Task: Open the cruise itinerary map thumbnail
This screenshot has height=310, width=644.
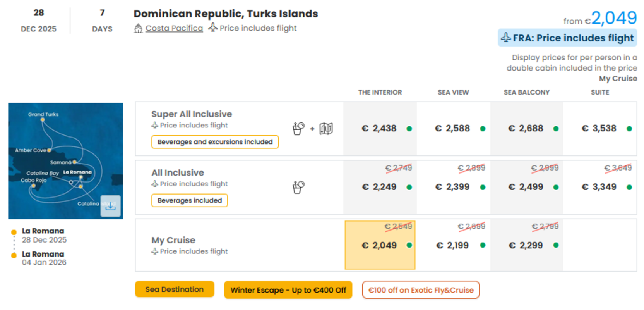Action: tap(65, 161)
